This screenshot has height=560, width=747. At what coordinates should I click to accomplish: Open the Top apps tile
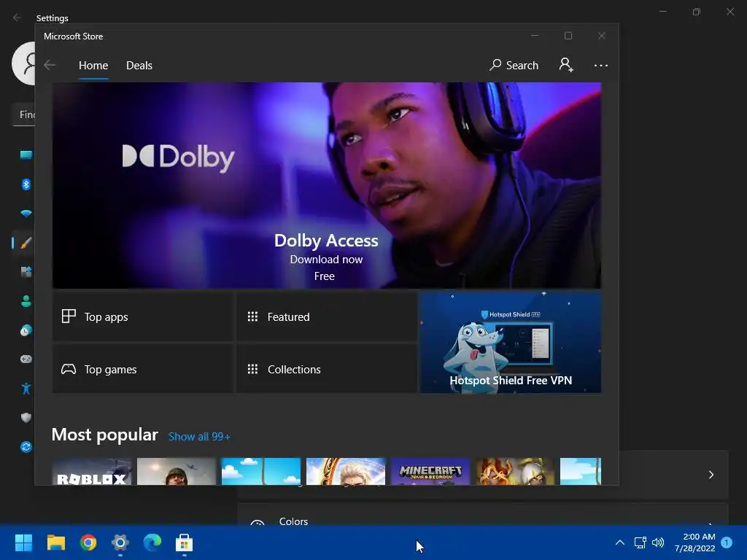click(143, 316)
